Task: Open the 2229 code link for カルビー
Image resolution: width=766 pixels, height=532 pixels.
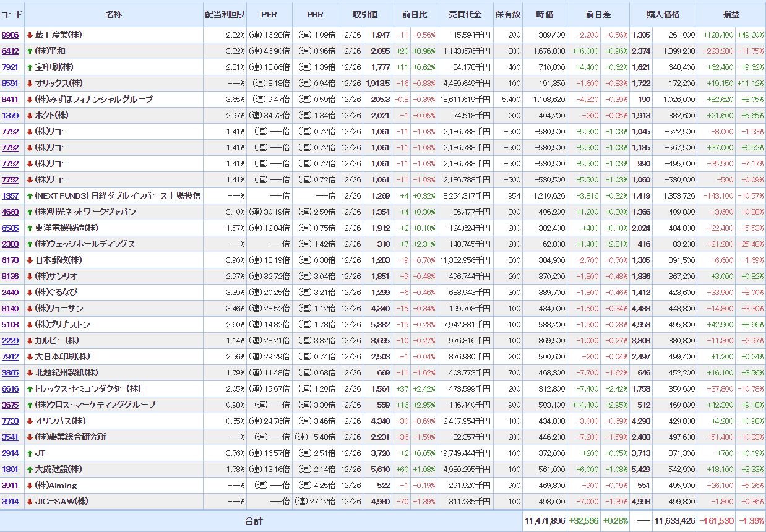Action: coord(10,341)
